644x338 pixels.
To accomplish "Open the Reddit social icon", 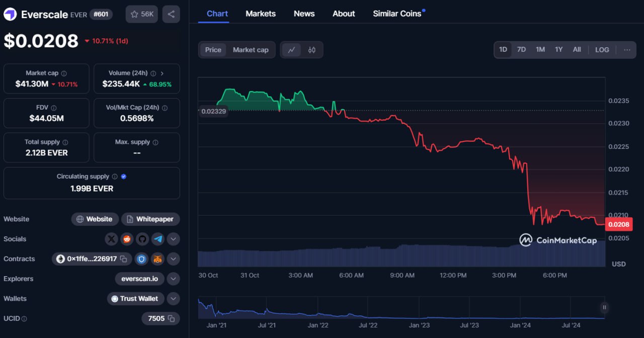I will click(x=127, y=239).
